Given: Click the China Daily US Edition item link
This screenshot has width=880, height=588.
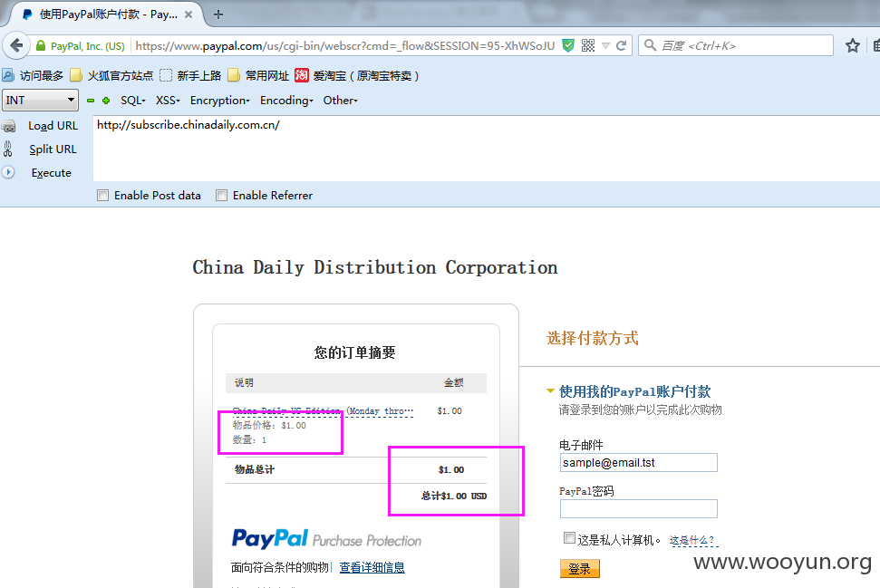Looking at the screenshot, I should pos(323,410).
